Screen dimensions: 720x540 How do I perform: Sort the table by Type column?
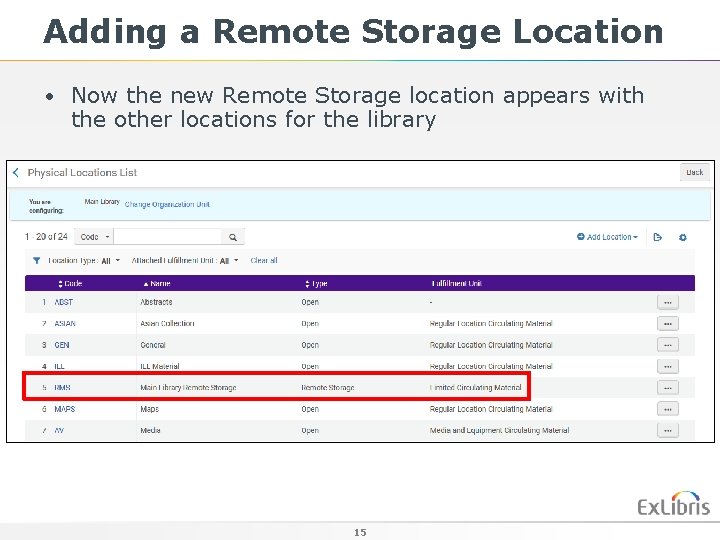[x=316, y=284]
